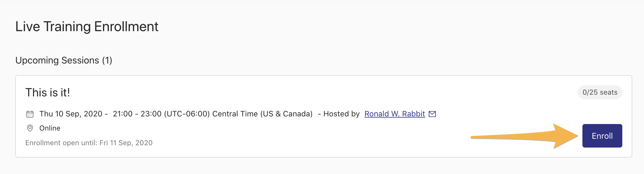Click the Upcoming Sessions (1) heading
The width and height of the screenshot is (644, 174).
pyautogui.click(x=64, y=60)
